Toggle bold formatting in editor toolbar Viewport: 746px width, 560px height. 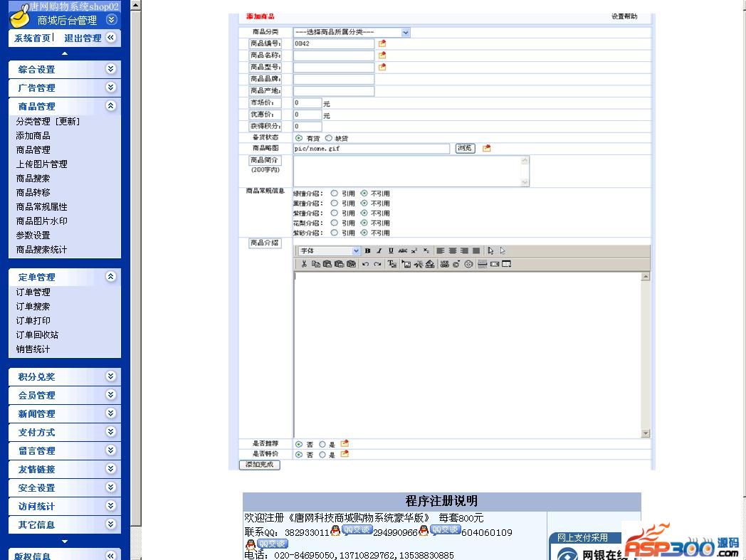pyautogui.click(x=367, y=250)
